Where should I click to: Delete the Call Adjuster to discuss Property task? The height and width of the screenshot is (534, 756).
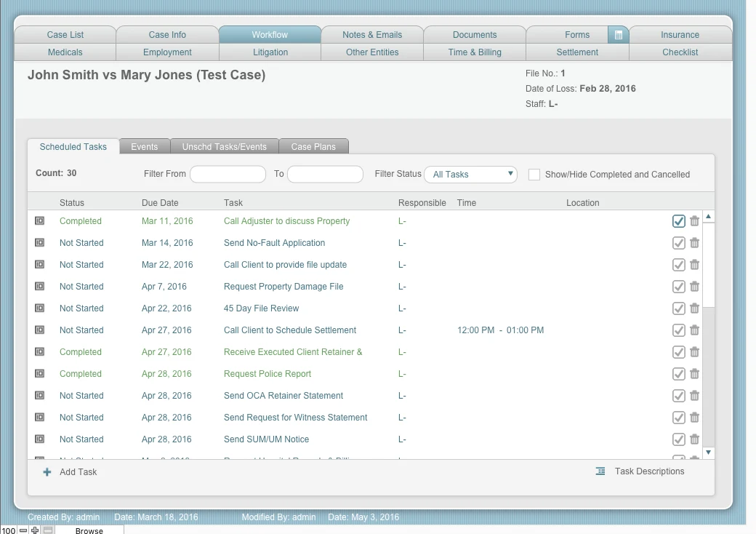[x=694, y=221]
